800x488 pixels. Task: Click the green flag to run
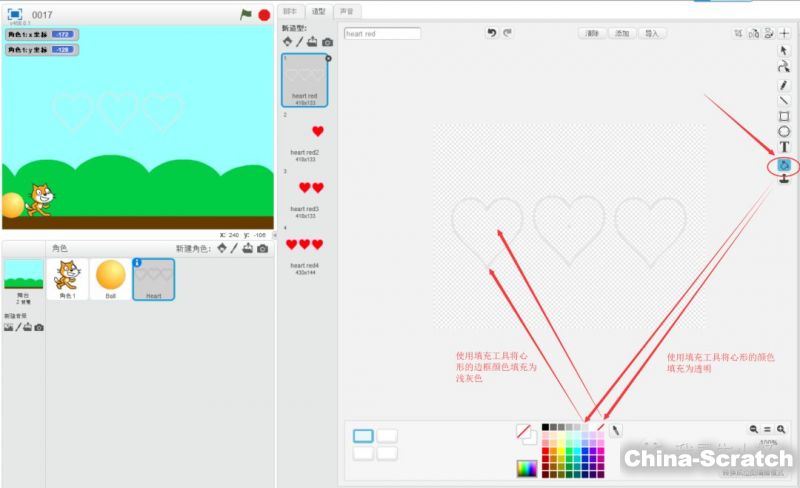[246, 15]
